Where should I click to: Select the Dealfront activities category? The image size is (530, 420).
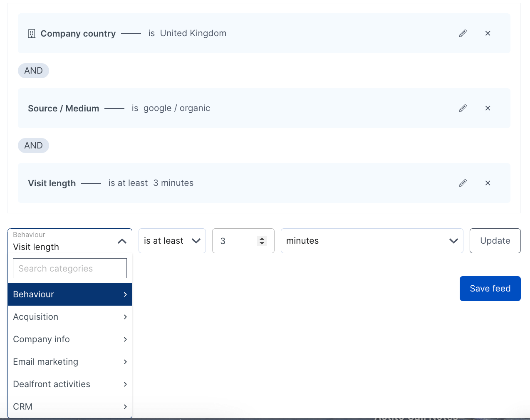[x=69, y=384]
